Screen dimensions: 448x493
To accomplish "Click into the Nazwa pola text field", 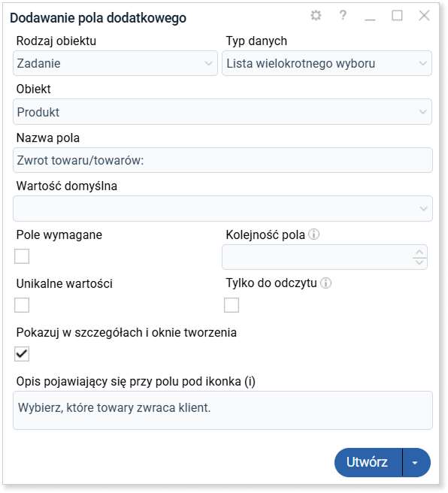I will 222,160.
